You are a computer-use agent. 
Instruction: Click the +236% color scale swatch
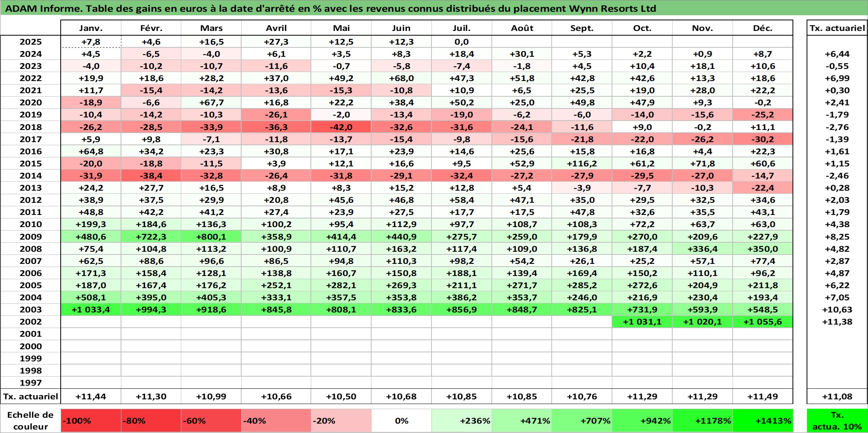(x=462, y=420)
